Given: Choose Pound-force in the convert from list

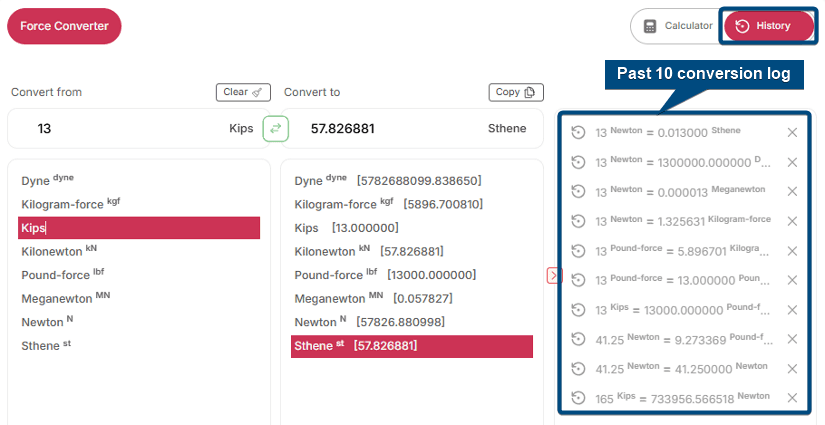Looking at the screenshot, I should point(58,275).
